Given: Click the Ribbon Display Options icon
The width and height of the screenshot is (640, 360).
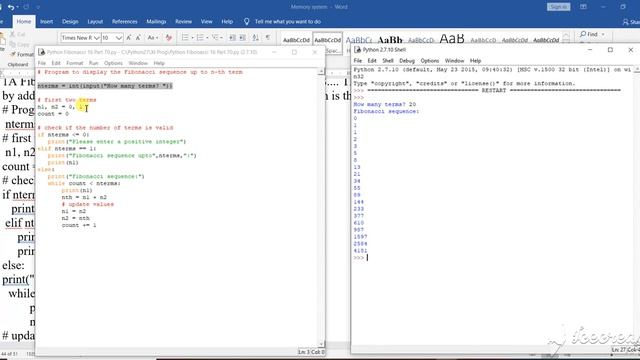Looking at the screenshot, I should (583, 7).
